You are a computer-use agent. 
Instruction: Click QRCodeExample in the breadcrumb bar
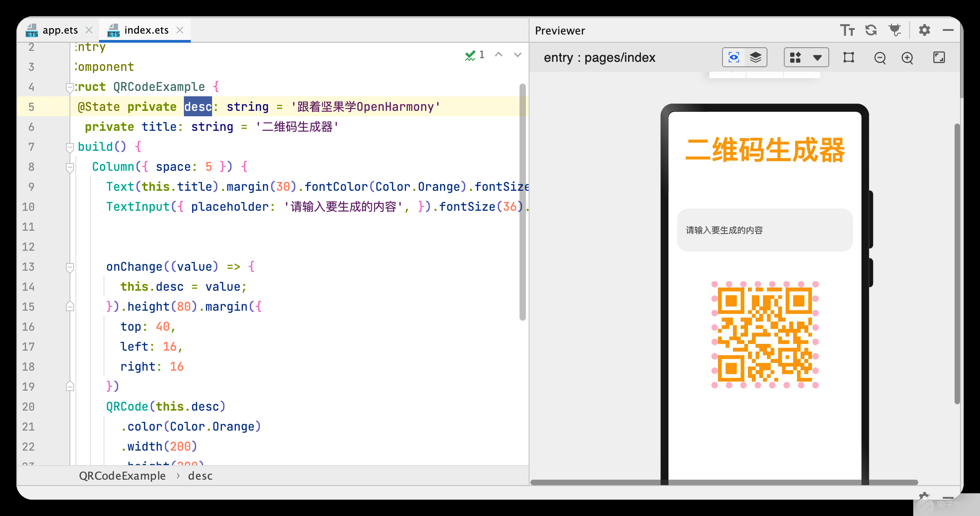122,476
